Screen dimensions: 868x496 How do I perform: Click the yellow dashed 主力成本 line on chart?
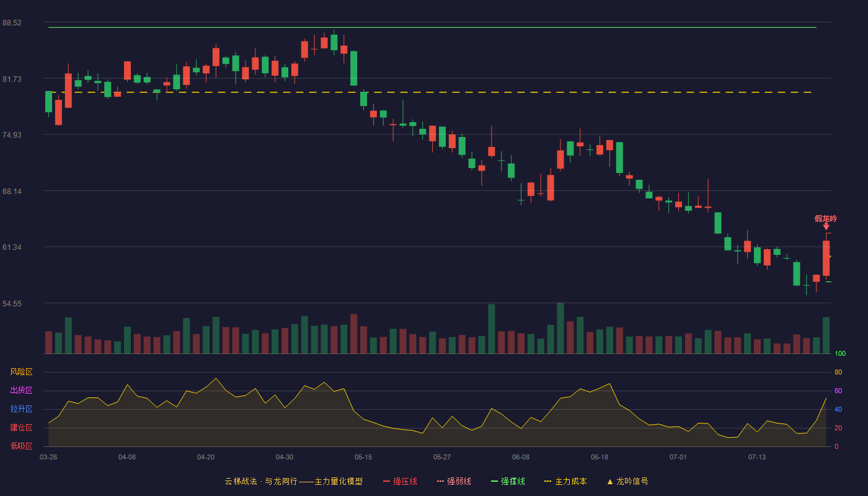coord(432,92)
